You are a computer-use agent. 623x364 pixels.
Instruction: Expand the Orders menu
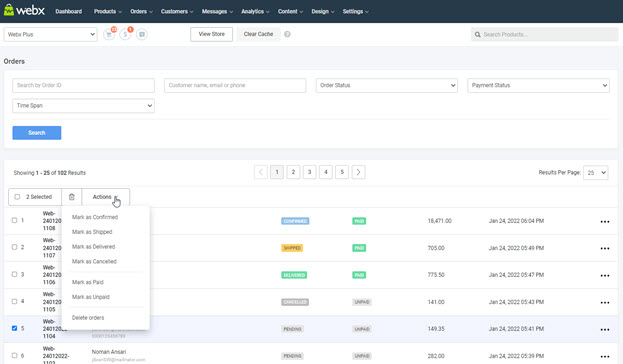(x=141, y=12)
